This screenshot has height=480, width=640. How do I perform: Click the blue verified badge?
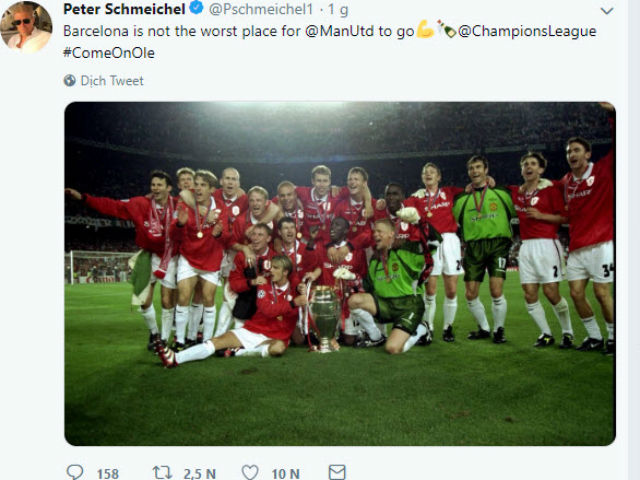tap(198, 9)
